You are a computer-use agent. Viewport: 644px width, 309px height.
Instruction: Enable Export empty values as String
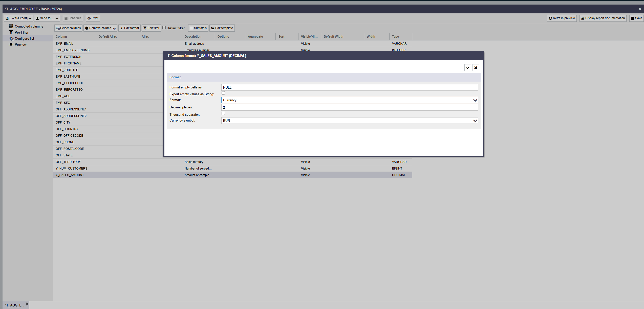[x=223, y=93]
